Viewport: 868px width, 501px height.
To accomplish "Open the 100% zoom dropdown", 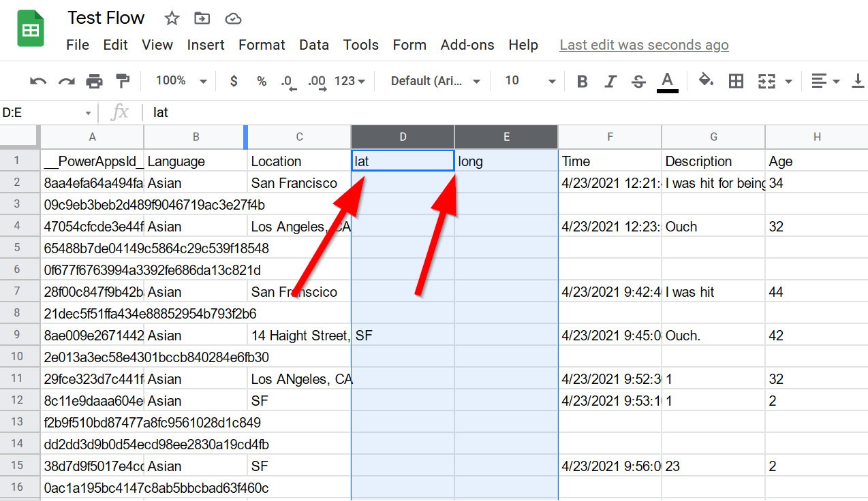I will 181,81.
